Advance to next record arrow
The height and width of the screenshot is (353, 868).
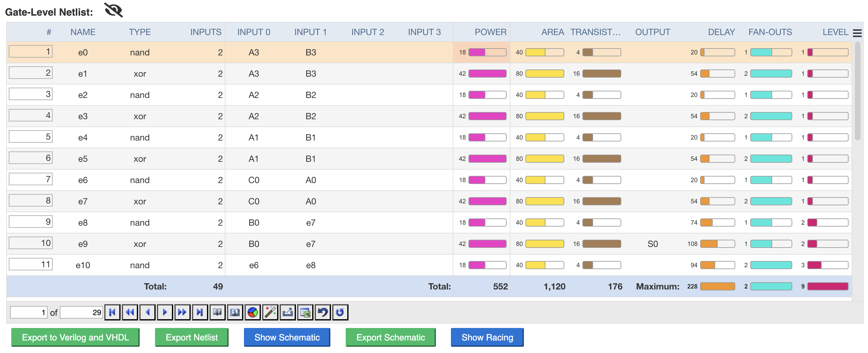tap(165, 312)
